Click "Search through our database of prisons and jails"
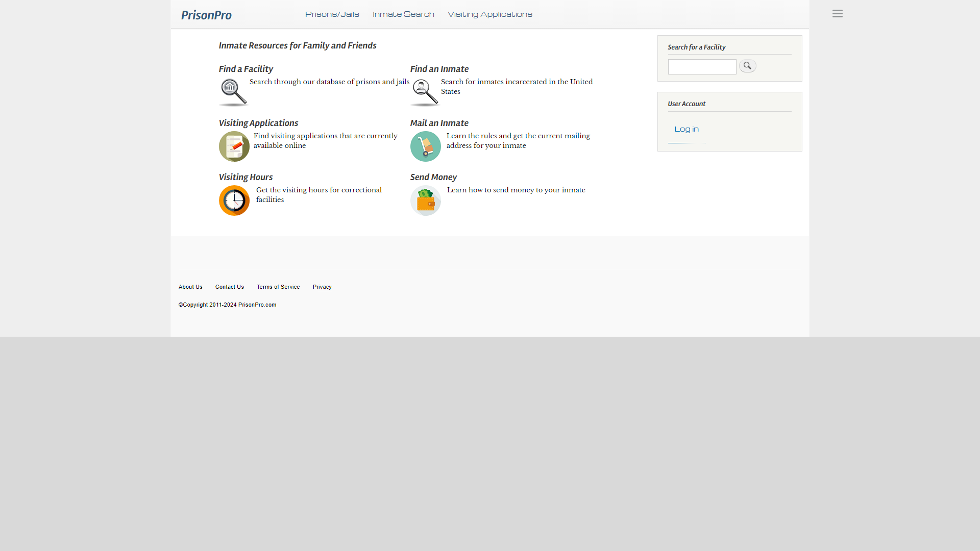The height and width of the screenshot is (551, 980). [x=329, y=82]
